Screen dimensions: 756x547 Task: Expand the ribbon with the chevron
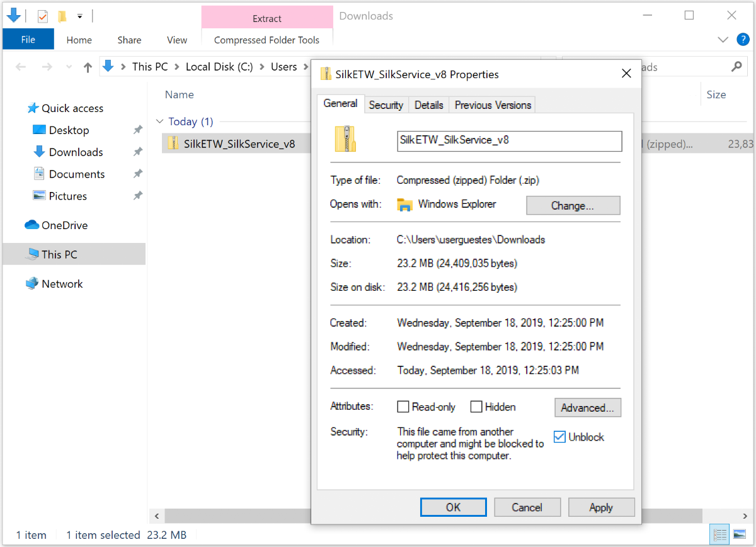[x=723, y=40]
